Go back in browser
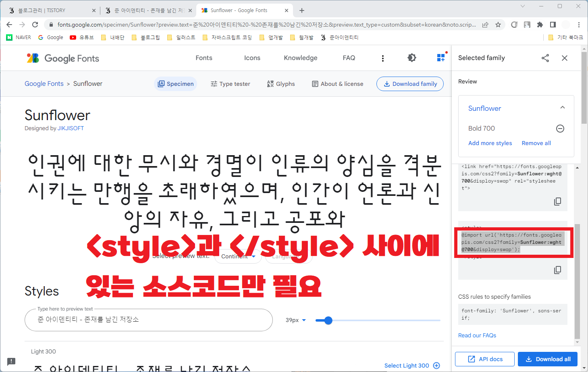This screenshot has width=588, height=372. pos(9,25)
